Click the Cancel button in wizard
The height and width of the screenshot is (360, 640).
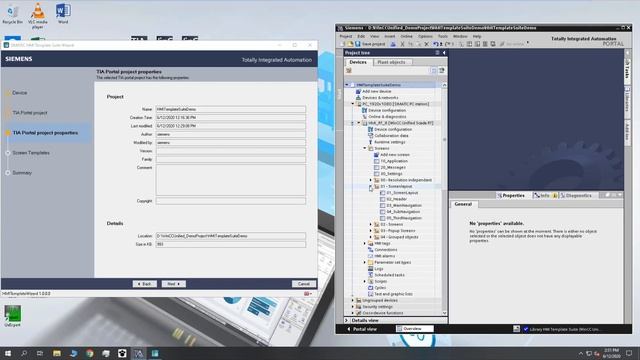(304, 284)
